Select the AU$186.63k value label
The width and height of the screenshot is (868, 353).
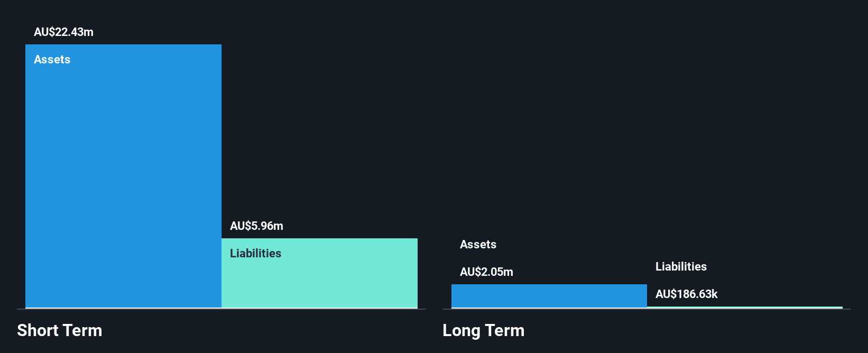[x=686, y=294]
